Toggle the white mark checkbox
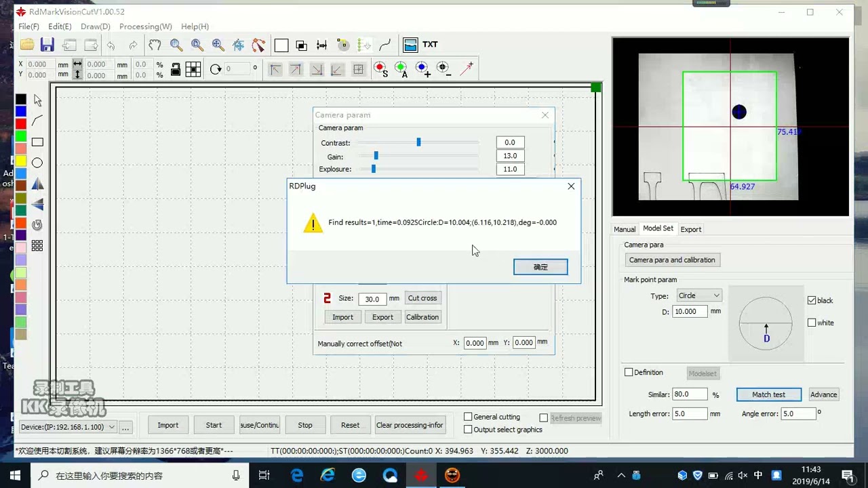 [812, 323]
